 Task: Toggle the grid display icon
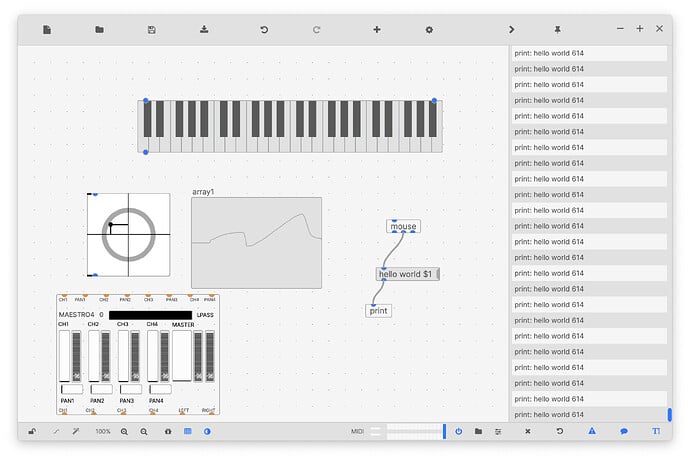tap(187, 431)
